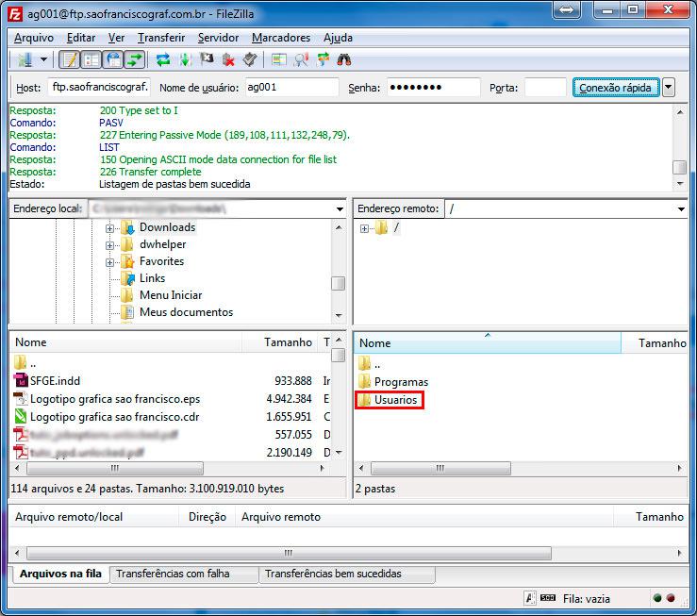
Task: Click the Host input field
Action: pyautogui.click(x=99, y=87)
